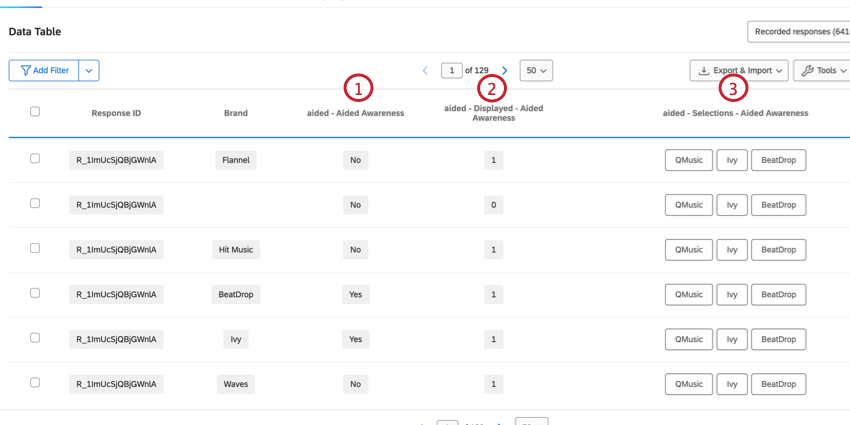Click the BeatDrop brand cell
The height and width of the screenshot is (425, 850).
[236, 294]
